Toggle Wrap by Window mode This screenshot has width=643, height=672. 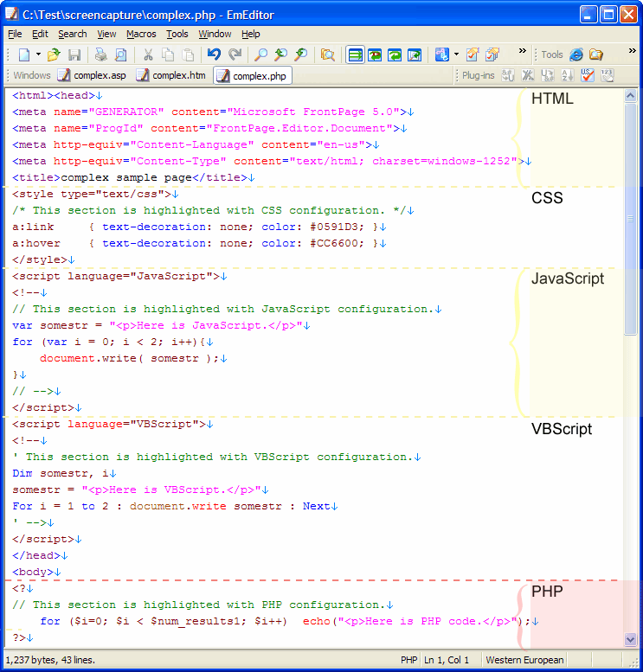395,54
